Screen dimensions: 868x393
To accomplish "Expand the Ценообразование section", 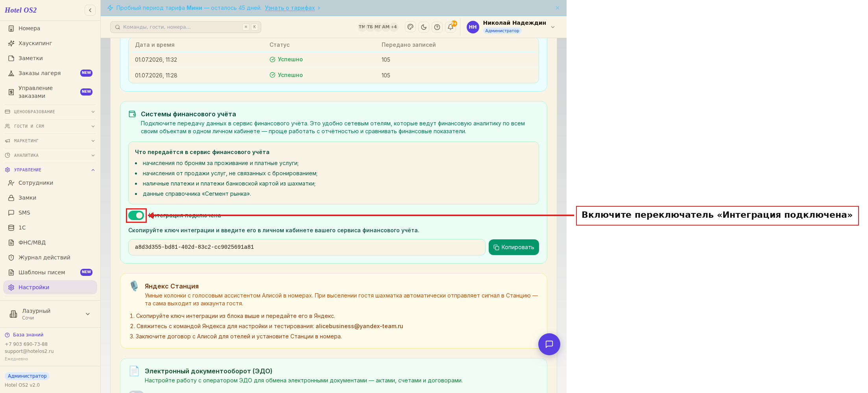I will point(50,112).
